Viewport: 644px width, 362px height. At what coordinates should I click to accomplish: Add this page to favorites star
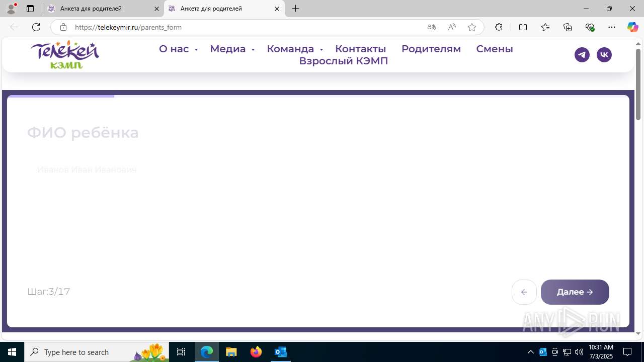pos(472,27)
